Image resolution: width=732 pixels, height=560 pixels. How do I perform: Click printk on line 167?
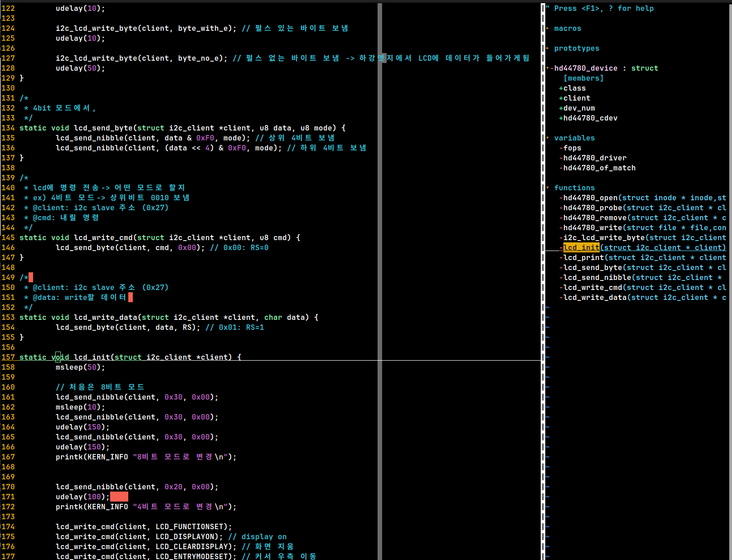tap(69, 457)
